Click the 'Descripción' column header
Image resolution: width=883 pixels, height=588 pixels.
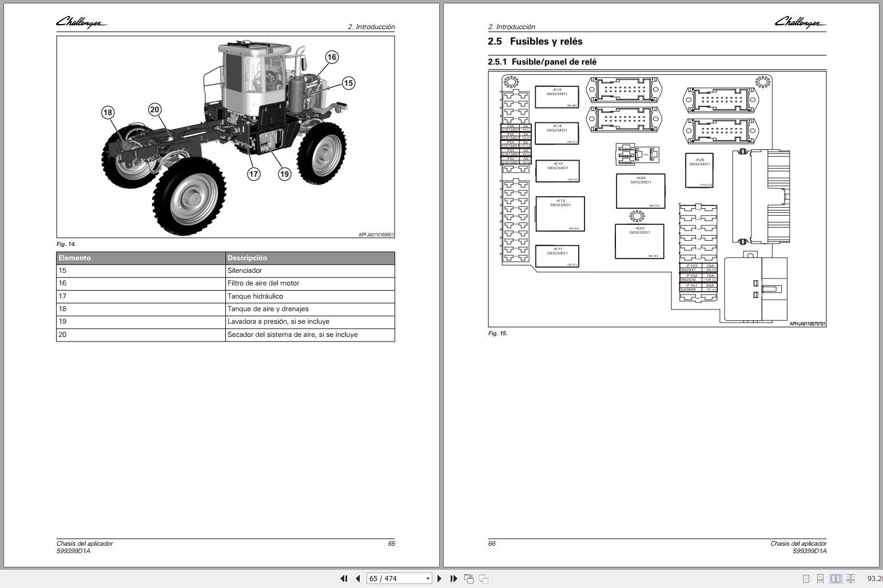[310, 258]
